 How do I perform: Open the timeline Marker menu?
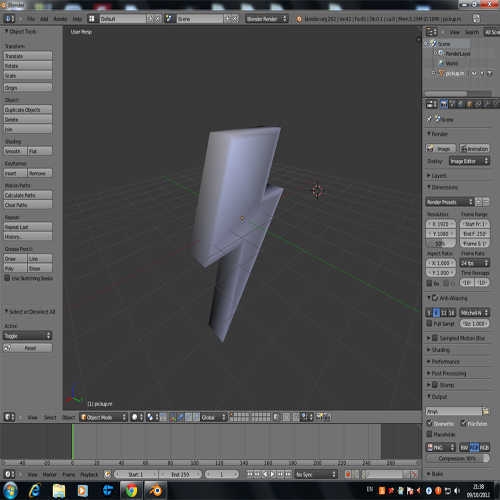[49, 474]
